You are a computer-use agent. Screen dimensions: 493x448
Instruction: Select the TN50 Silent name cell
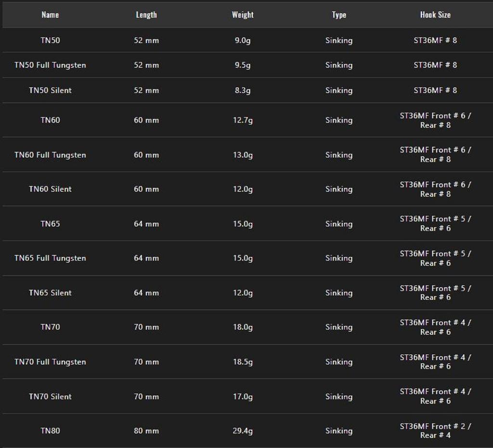pos(50,90)
